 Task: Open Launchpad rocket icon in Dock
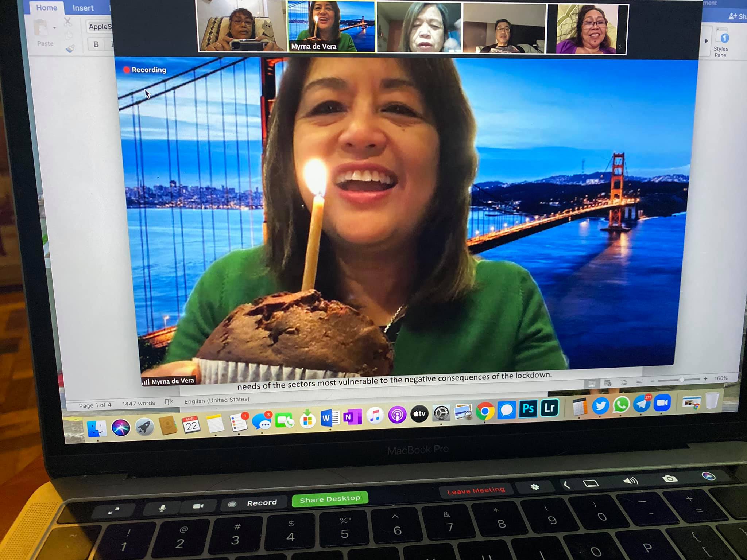(144, 427)
